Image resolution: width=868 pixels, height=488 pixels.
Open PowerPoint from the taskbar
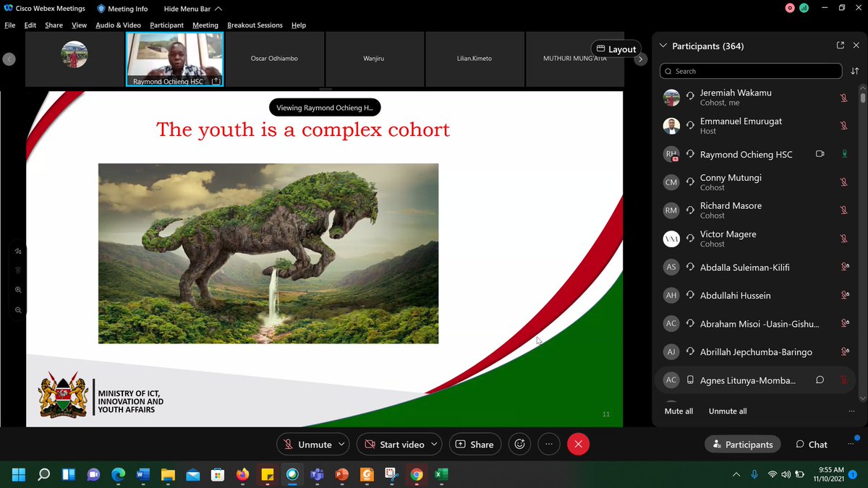click(342, 474)
